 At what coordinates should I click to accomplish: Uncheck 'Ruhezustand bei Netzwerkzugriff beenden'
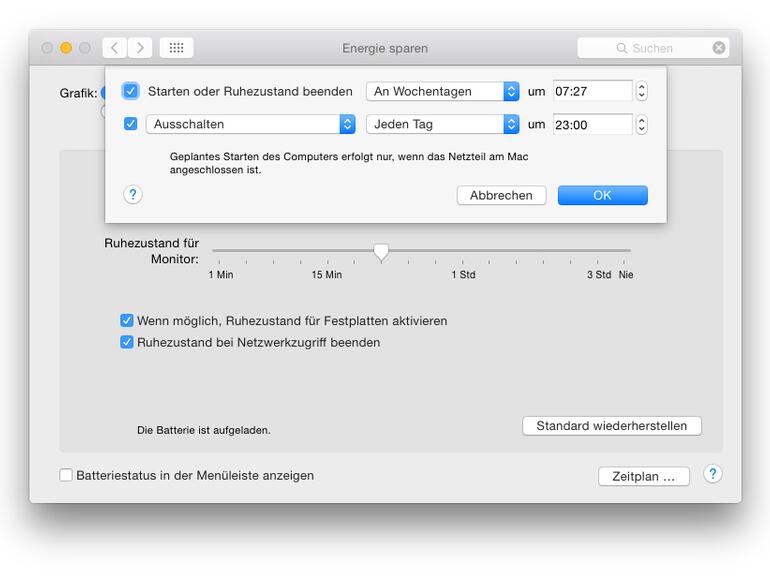127,342
